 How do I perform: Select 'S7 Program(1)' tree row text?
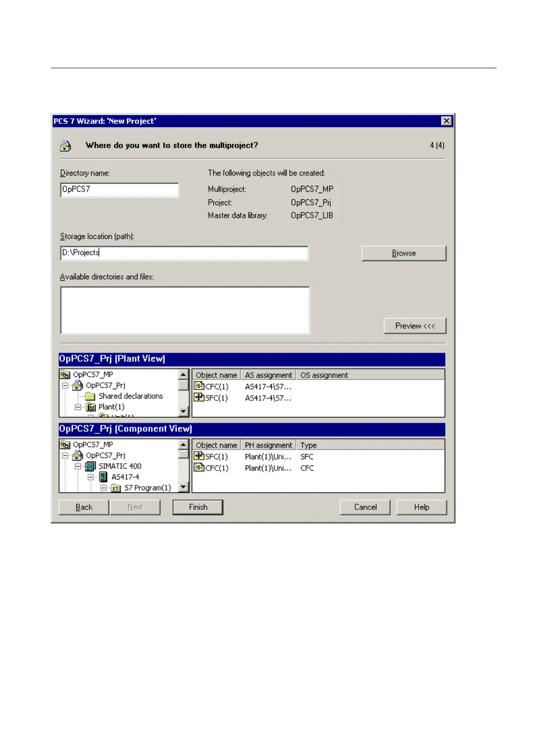148,488
